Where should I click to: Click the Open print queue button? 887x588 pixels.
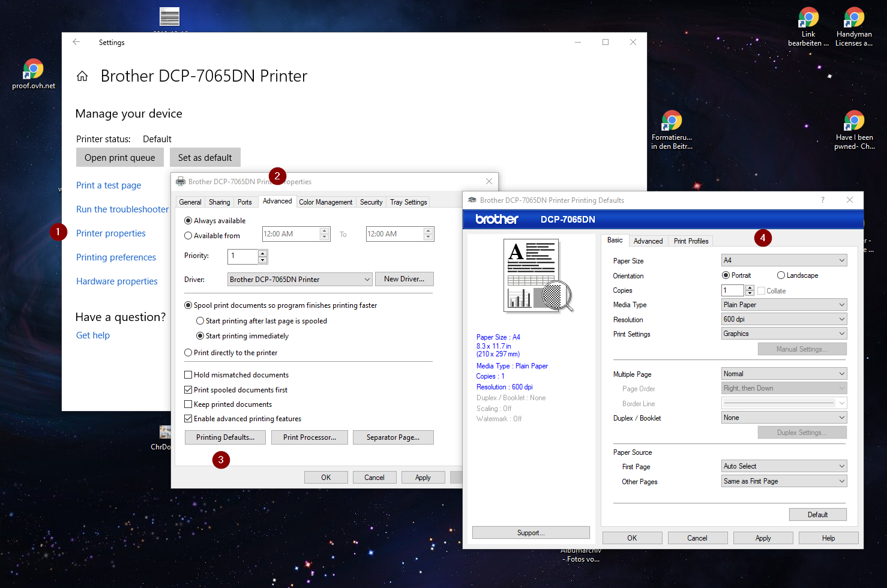(119, 158)
